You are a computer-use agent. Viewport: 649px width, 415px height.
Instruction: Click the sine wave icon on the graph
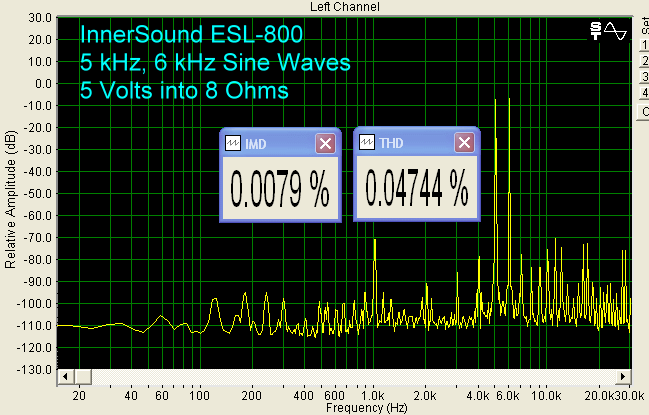[616, 31]
